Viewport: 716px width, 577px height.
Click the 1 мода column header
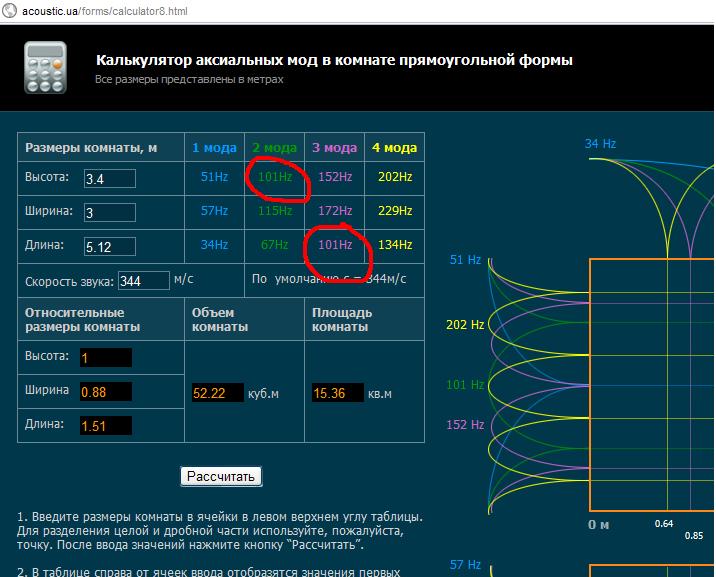(214, 148)
